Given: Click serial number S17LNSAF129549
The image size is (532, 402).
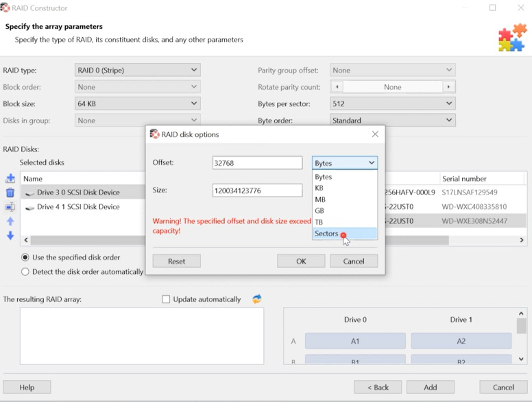Looking at the screenshot, I should [470, 192].
